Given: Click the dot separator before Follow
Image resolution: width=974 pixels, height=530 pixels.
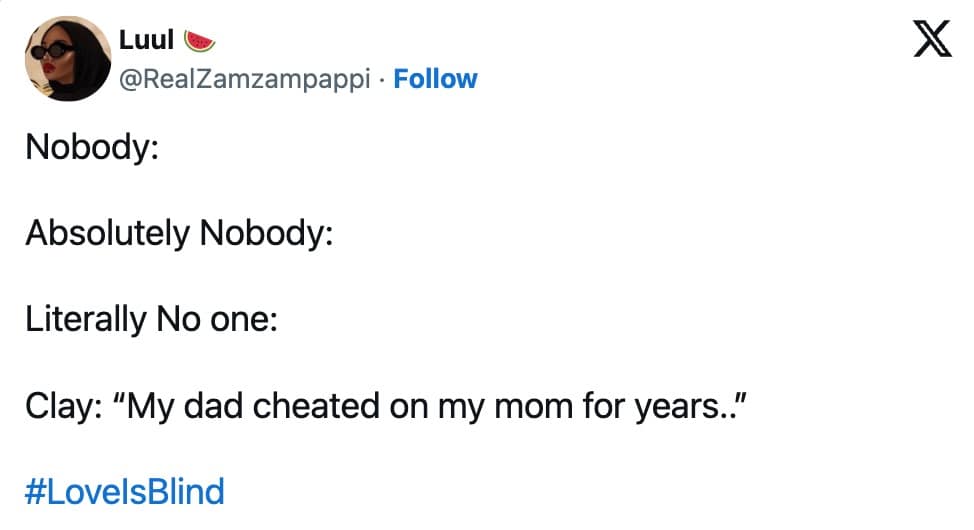Looking at the screenshot, I should [x=386, y=78].
